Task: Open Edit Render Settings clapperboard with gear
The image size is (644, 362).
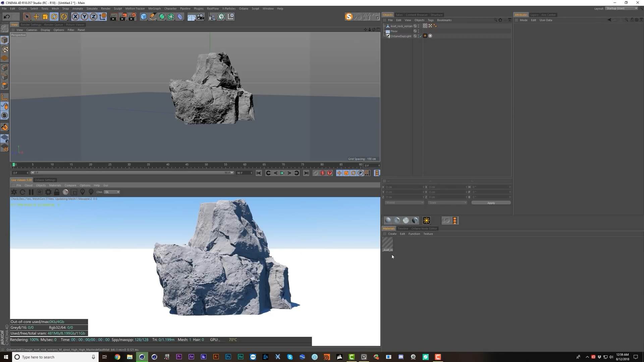Action: click(132, 17)
